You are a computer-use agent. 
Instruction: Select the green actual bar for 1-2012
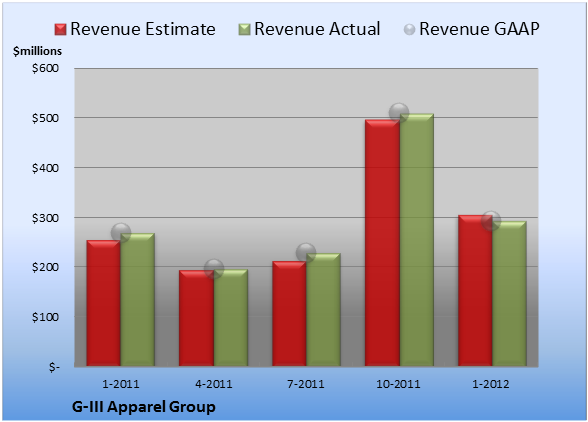click(x=509, y=294)
